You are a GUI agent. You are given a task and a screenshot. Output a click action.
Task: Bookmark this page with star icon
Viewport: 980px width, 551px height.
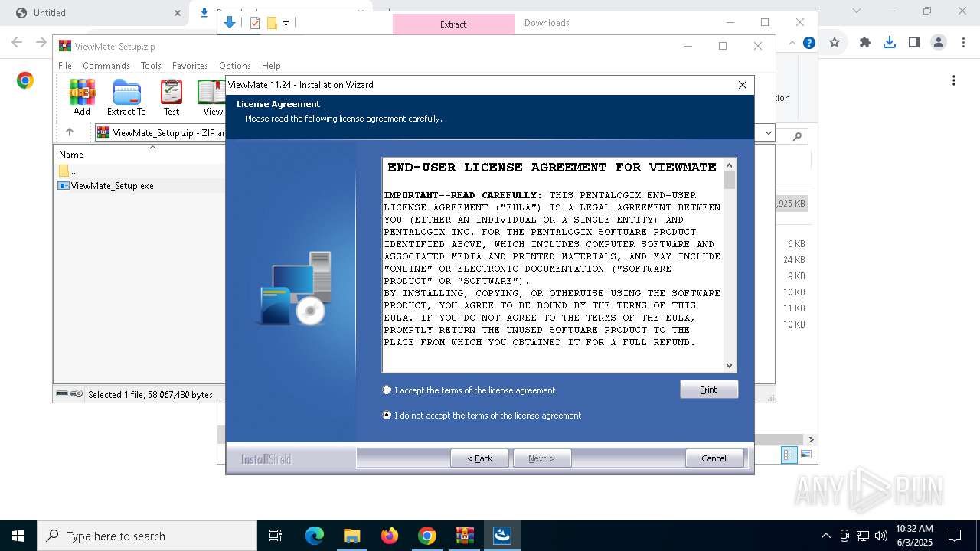pos(835,43)
